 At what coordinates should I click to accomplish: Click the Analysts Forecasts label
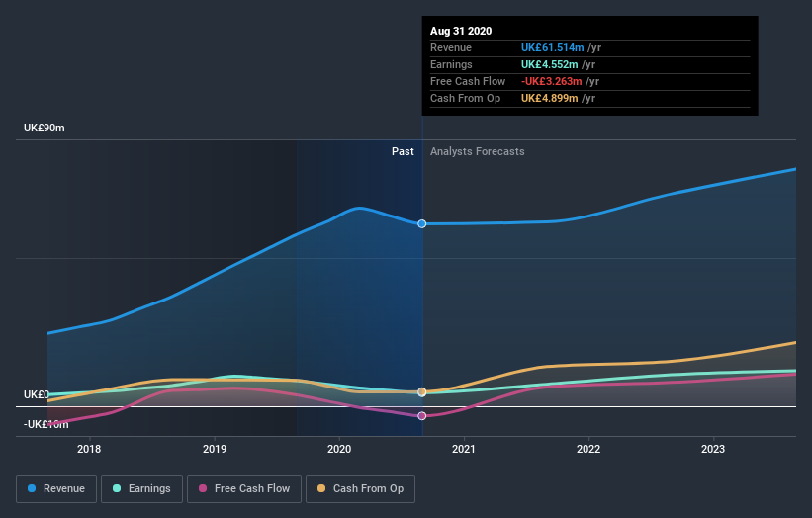tap(478, 151)
